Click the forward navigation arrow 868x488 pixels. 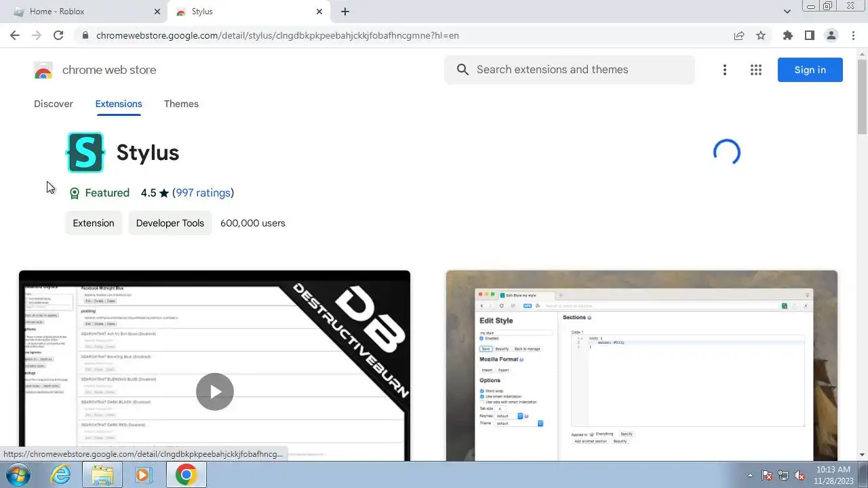tap(37, 35)
